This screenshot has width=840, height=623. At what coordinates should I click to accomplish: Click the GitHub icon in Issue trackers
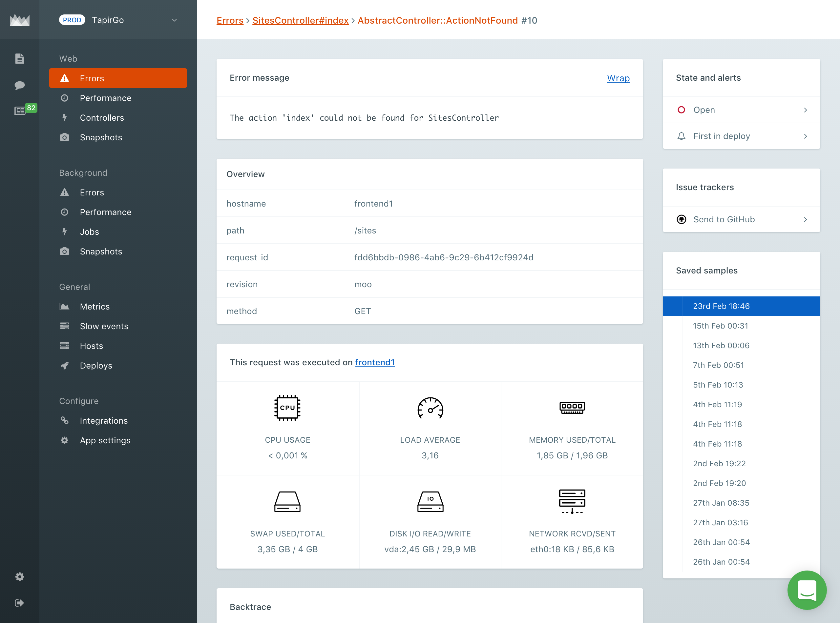(x=681, y=219)
